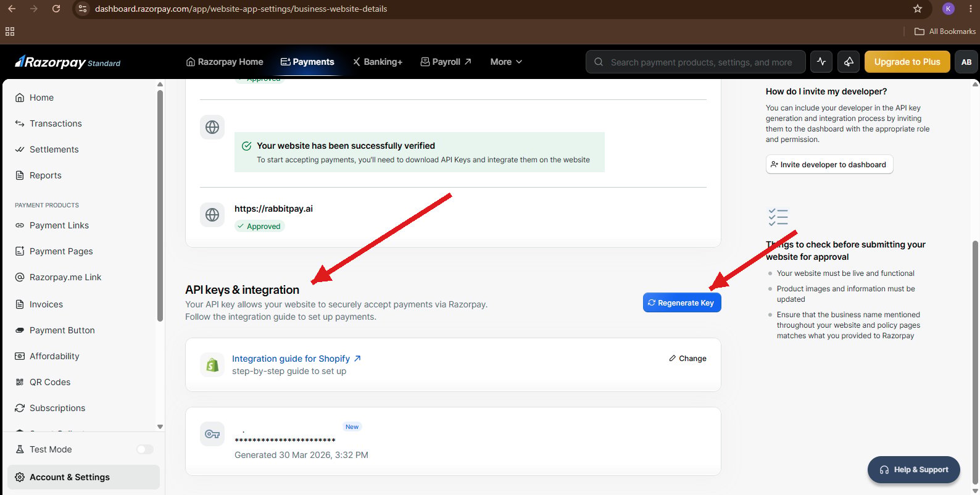Viewport: 980px width, 495px height.
Task: Click the masked API key asterisks
Action: click(285, 440)
